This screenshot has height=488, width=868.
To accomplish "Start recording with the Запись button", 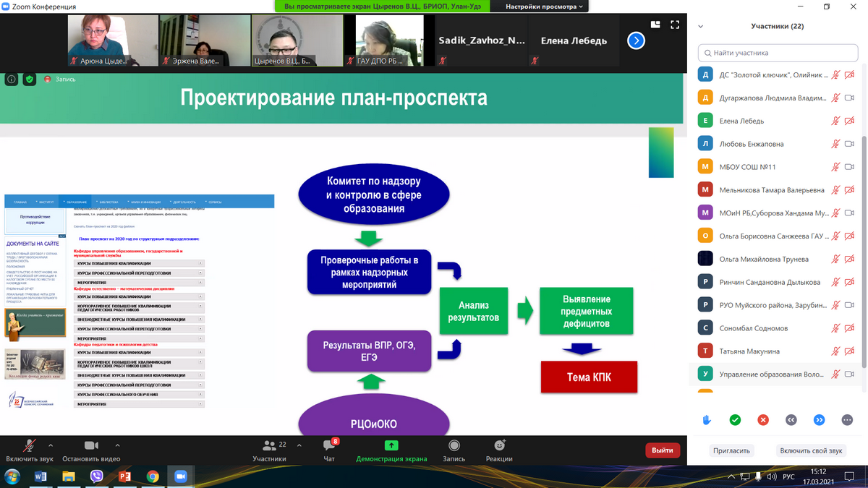I will coord(454,447).
